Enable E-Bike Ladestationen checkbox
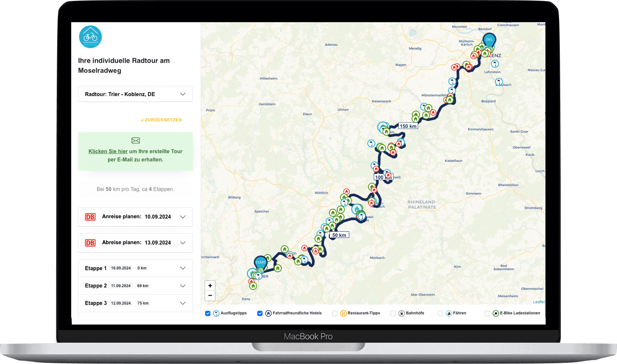 (487, 313)
